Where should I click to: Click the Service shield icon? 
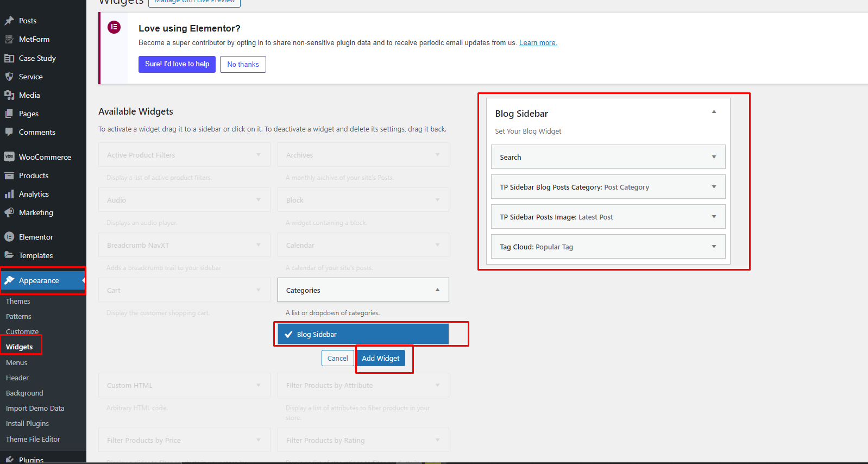pos(9,77)
